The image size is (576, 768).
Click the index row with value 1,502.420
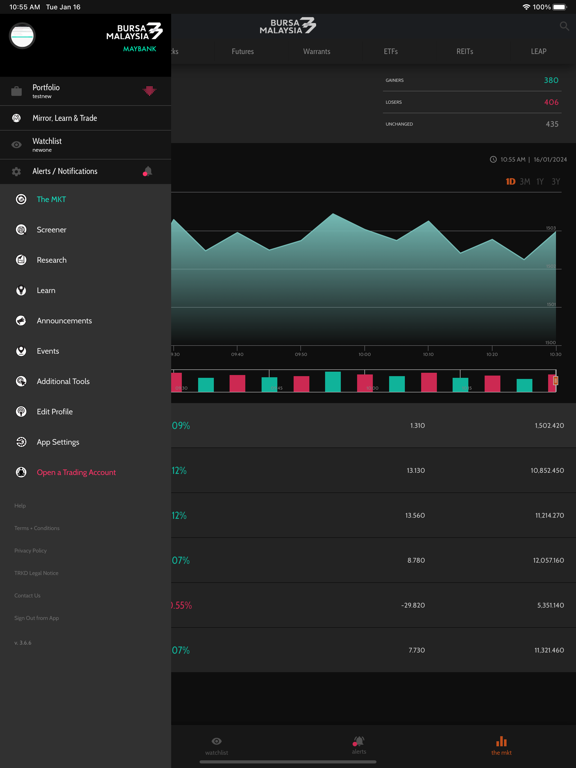374,426
